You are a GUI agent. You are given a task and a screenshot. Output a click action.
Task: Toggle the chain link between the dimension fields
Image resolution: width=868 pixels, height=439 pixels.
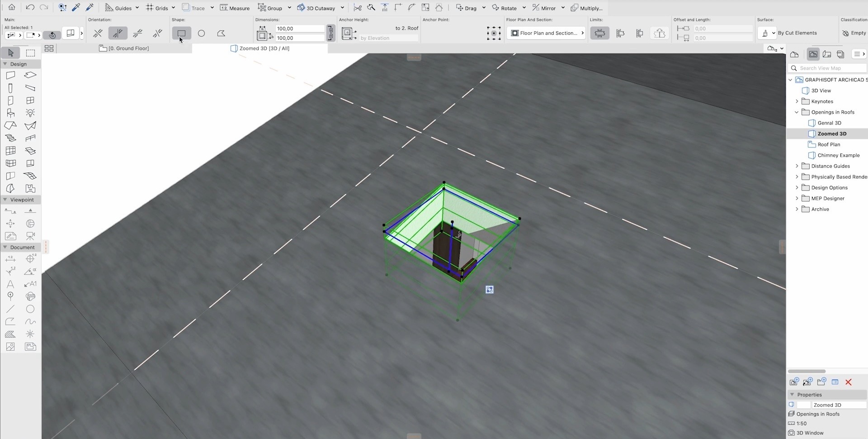pyautogui.click(x=331, y=33)
